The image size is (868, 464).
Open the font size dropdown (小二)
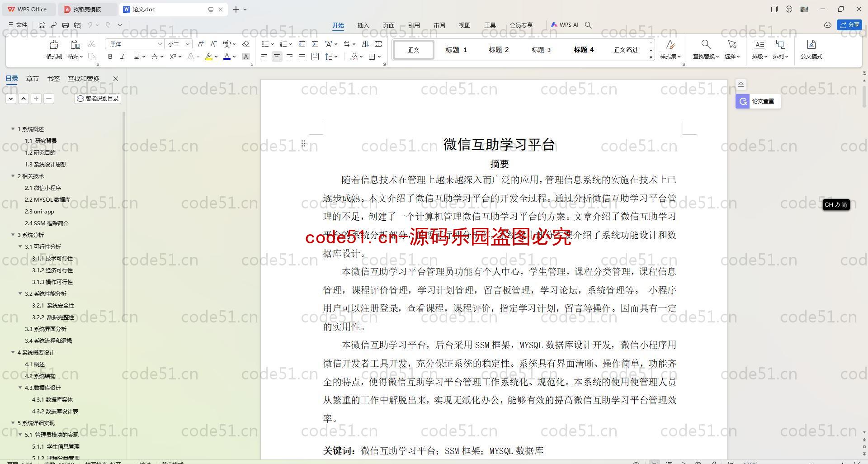187,44
